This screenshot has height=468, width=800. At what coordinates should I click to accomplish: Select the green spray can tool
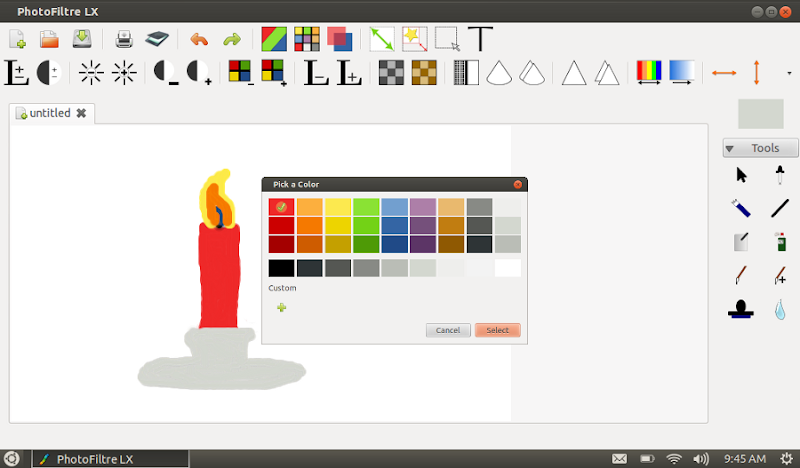pyautogui.click(x=781, y=242)
